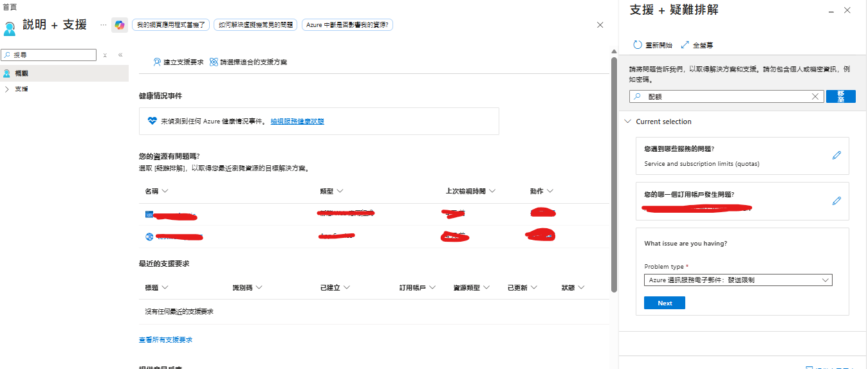Viewport: 868px width, 369px height.
Task: Open the ellipsis menu next to 說明 + 支援
Action: point(103,24)
